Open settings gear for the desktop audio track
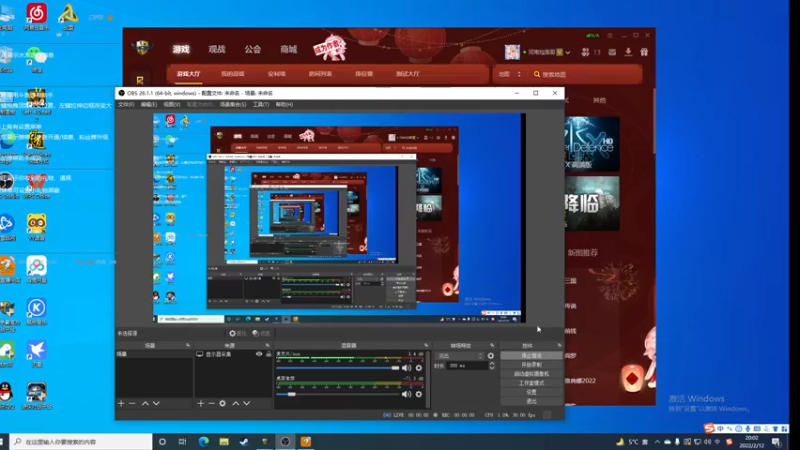The width and height of the screenshot is (800, 450). (419, 394)
